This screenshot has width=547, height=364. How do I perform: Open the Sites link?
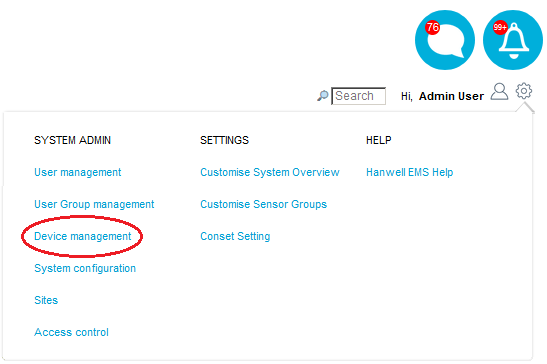46,300
